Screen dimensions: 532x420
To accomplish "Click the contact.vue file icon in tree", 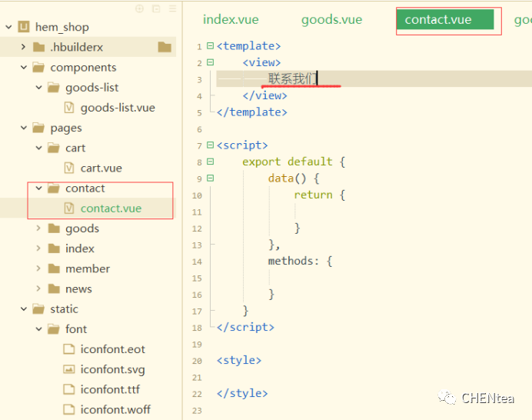I will (x=69, y=208).
